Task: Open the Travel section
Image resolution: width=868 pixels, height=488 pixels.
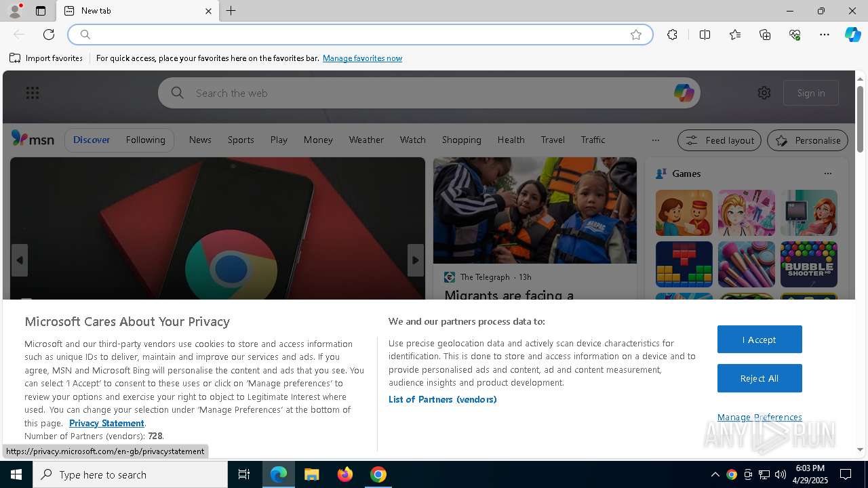Action: (553, 140)
